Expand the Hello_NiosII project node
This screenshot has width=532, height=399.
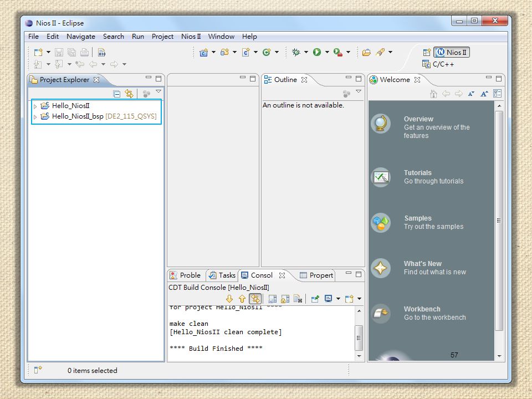click(35, 106)
